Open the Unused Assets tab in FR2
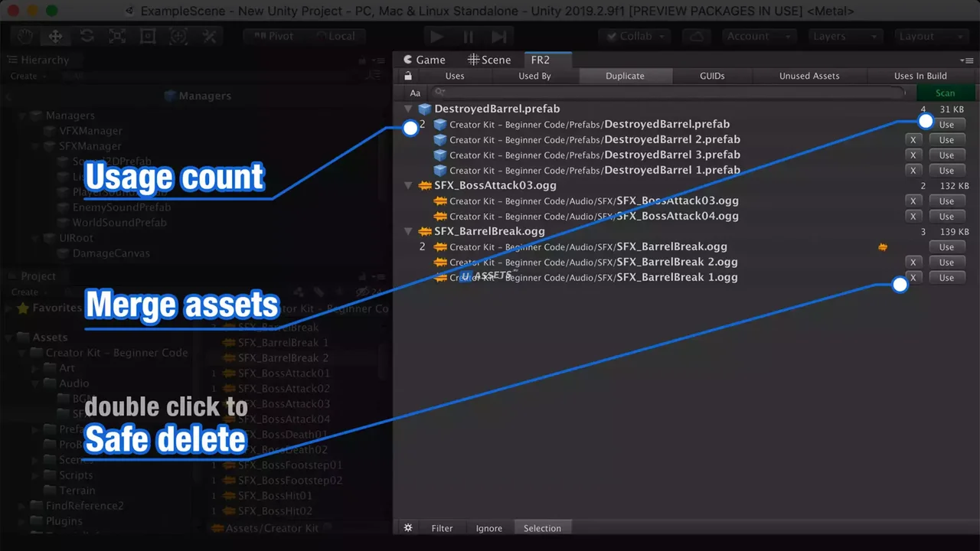This screenshot has height=551, width=980. click(809, 76)
